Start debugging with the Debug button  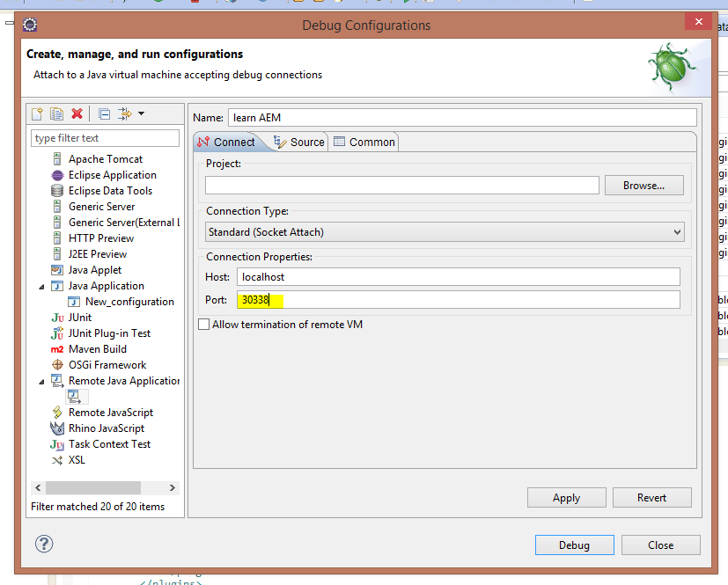pyautogui.click(x=574, y=545)
